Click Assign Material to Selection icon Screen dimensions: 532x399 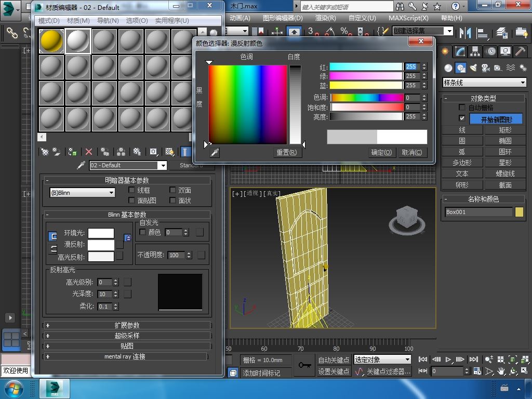click(x=73, y=152)
